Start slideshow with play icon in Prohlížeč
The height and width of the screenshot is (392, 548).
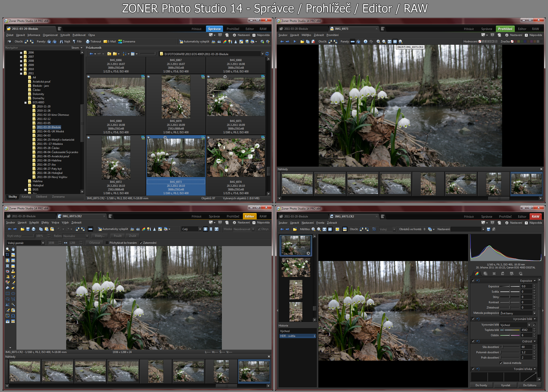[x=295, y=42]
